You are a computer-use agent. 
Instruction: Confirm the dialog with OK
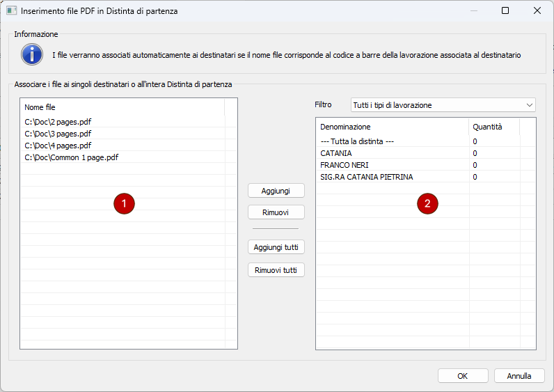coord(463,375)
